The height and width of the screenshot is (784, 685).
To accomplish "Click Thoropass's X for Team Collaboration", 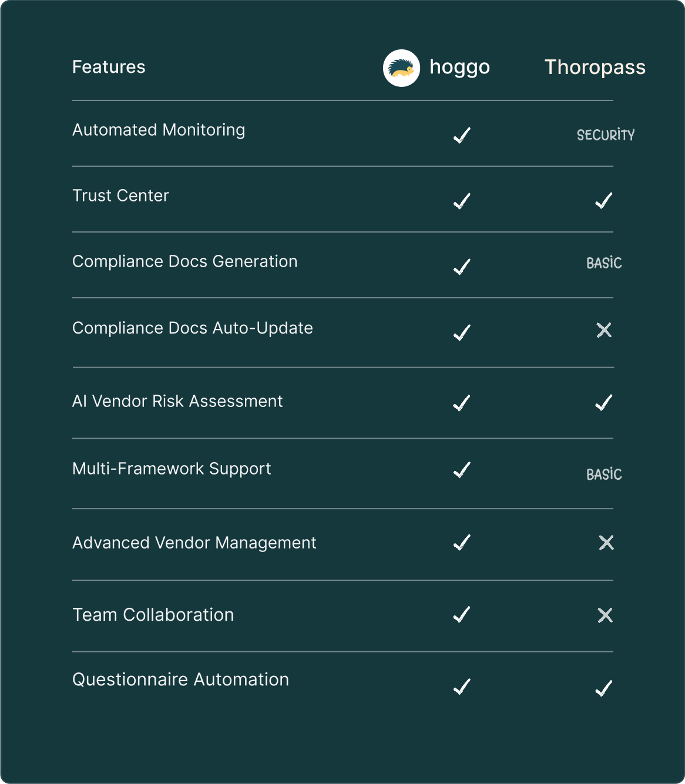I will click(x=605, y=615).
